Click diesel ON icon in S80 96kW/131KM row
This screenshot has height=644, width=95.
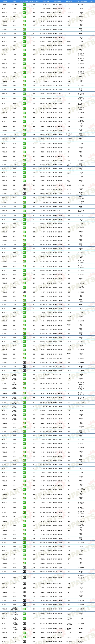coord(24,367)
